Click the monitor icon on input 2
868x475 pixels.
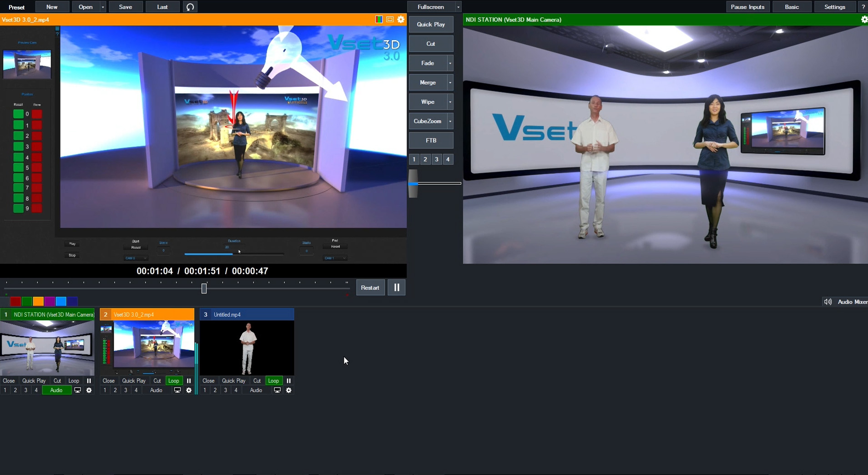(177, 390)
